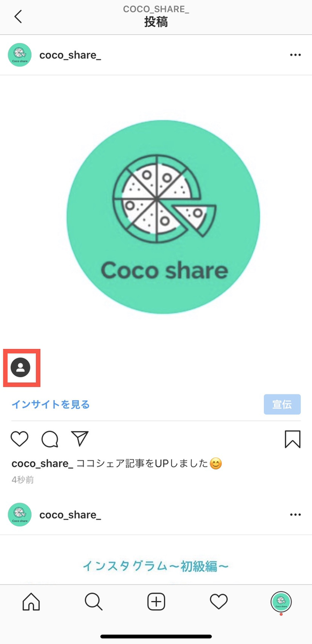This screenshot has height=644, width=312.
Task: Tap first post header username coco_share_
Action: 70,55
